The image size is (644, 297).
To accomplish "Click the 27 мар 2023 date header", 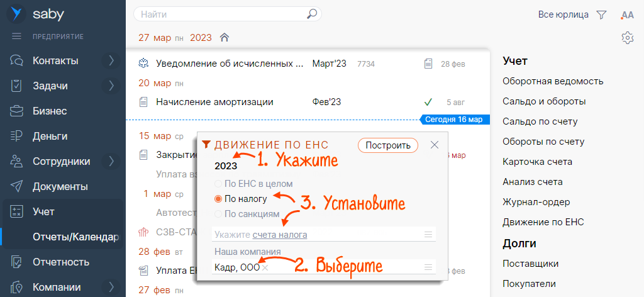I will click(175, 38).
